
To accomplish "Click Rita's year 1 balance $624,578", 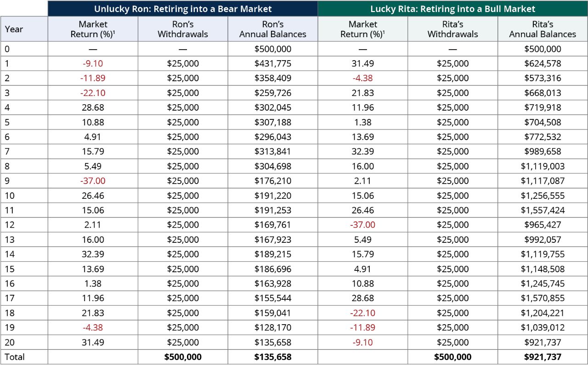I will click(543, 63).
